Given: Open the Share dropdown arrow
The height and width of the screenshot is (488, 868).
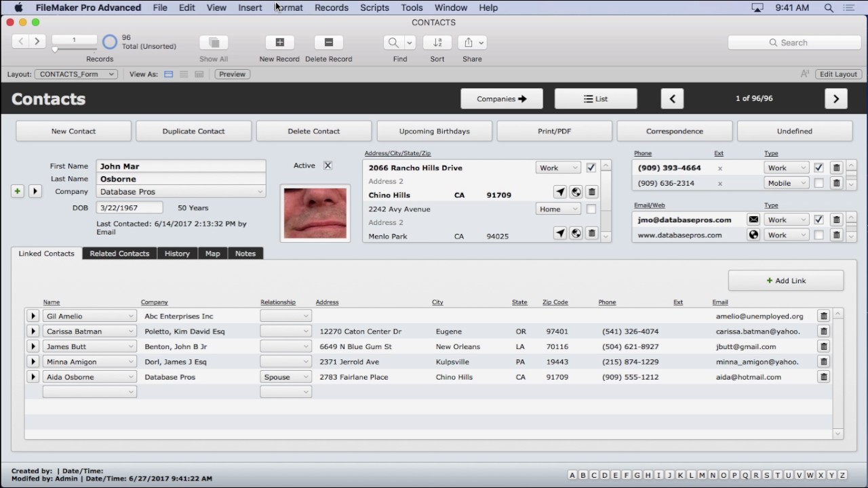Looking at the screenshot, I should 481,42.
